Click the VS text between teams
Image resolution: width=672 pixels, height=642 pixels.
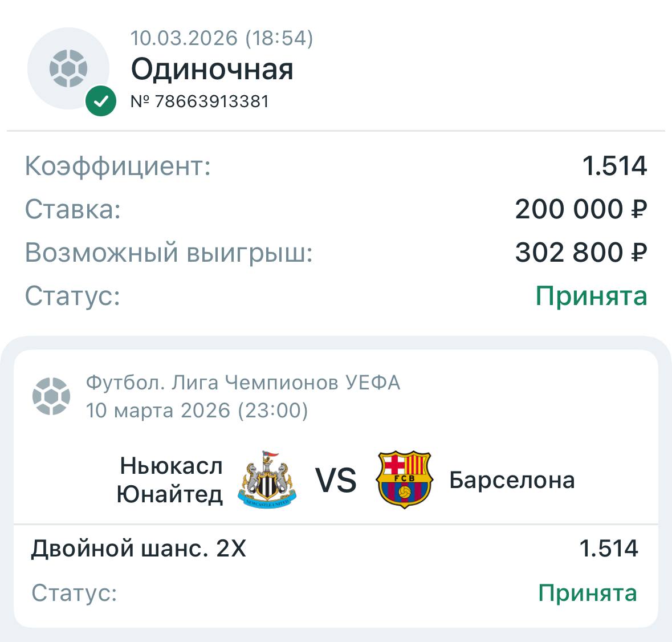(336, 480)
